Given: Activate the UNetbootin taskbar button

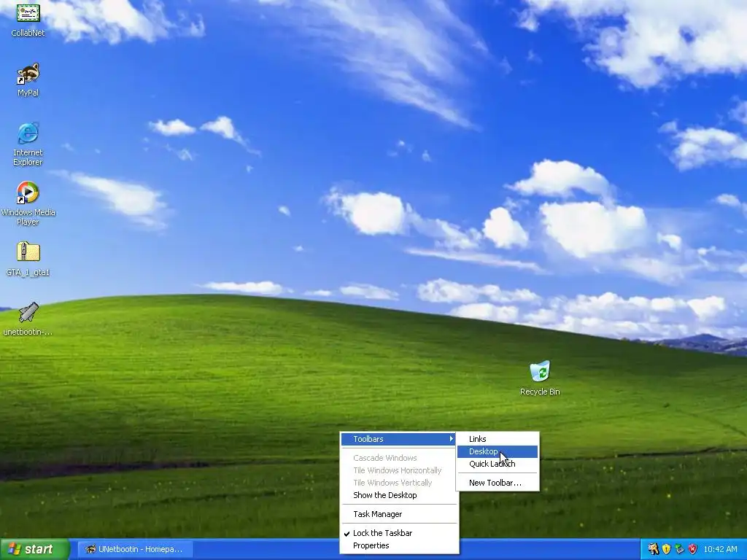Looking at the screenshot, I should click(135, 549).
